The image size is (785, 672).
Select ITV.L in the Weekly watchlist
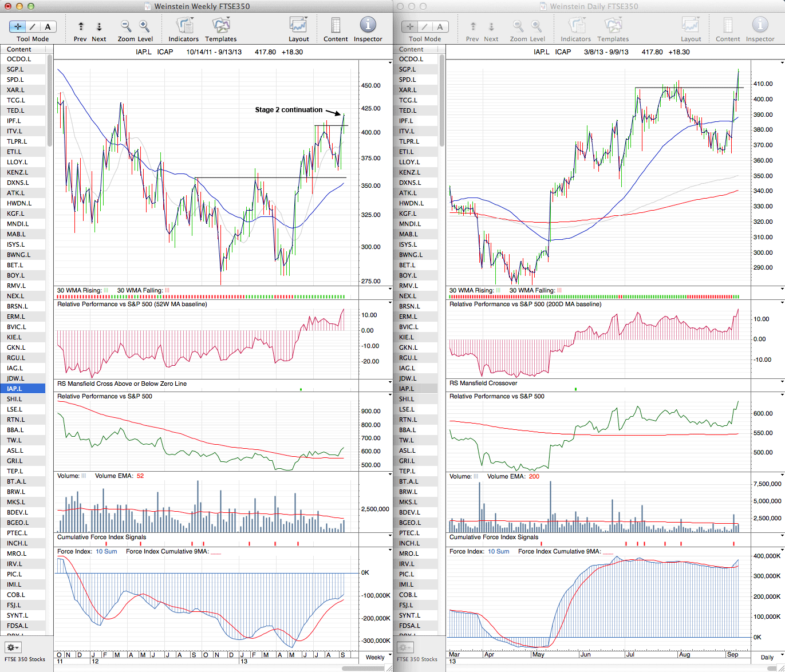point(15,131)
